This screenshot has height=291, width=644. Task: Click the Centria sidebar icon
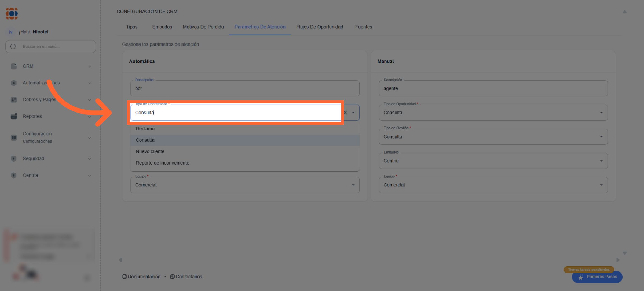click(14, 175)
